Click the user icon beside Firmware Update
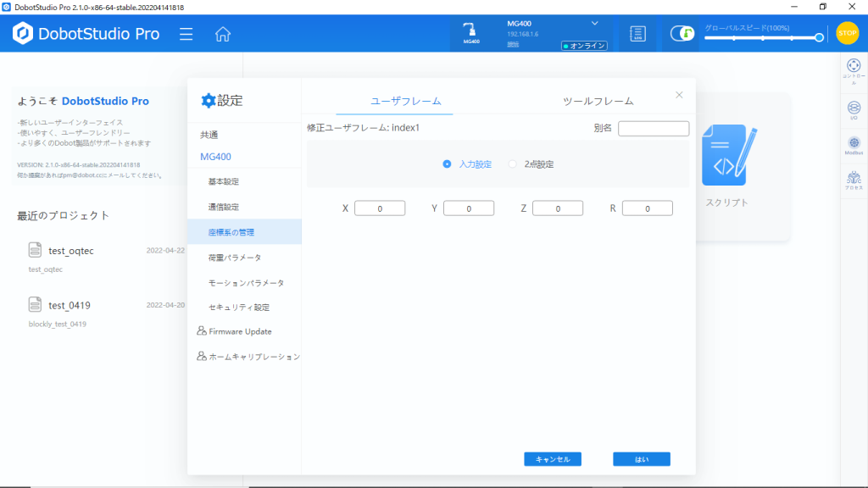This screenshot has height=488, width=868. point(202,331)
